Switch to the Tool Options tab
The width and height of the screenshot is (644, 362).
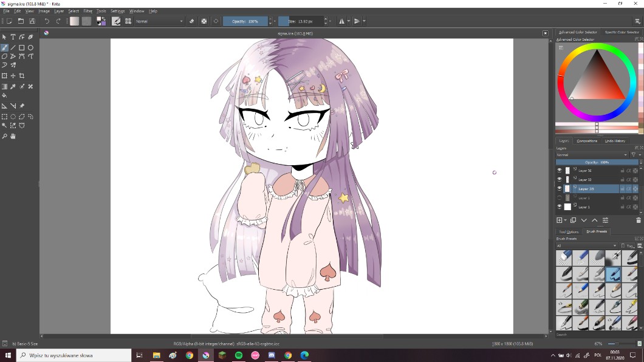click(x=569, y=231)
